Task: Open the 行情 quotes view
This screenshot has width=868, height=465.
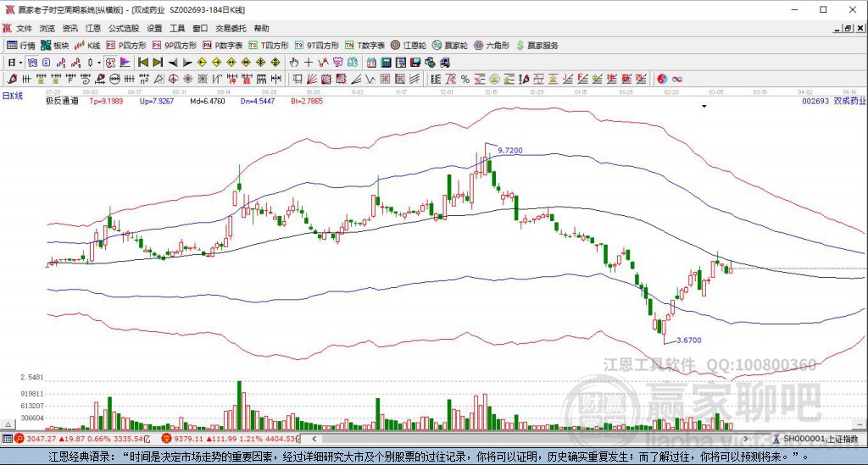Action: [x=21, y=46]
